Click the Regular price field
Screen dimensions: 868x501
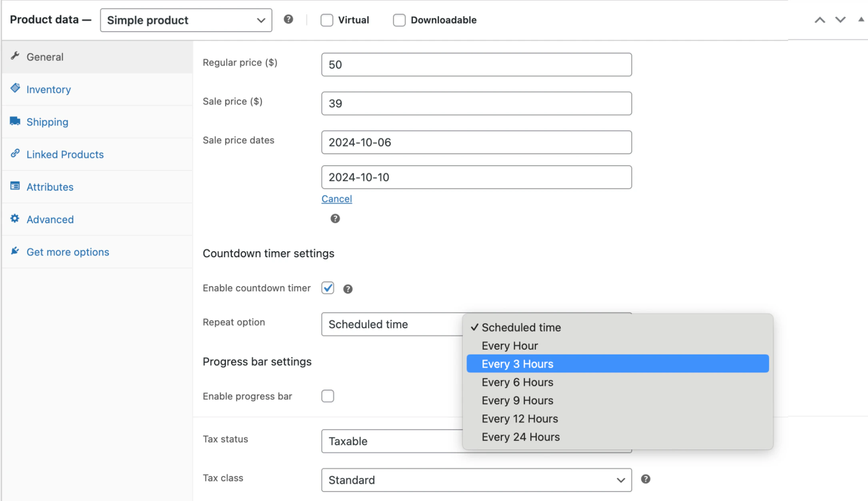point(476,64)
